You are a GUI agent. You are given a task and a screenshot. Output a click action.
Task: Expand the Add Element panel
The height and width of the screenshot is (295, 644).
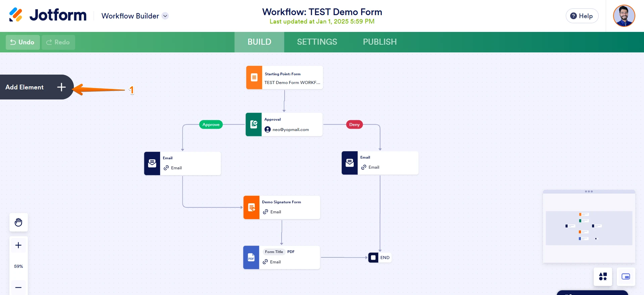pyautogui.click(x=61, y=87)
